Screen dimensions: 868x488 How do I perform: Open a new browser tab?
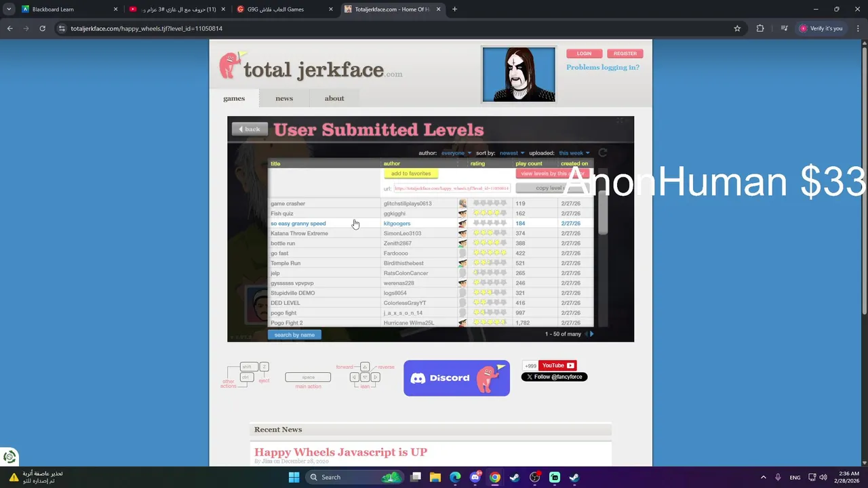[x=454, y=9]
